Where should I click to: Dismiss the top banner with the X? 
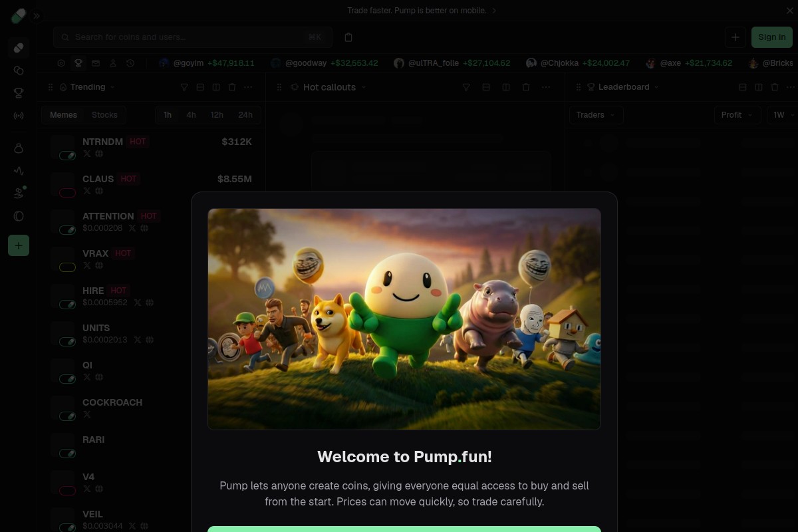(789, 11)
